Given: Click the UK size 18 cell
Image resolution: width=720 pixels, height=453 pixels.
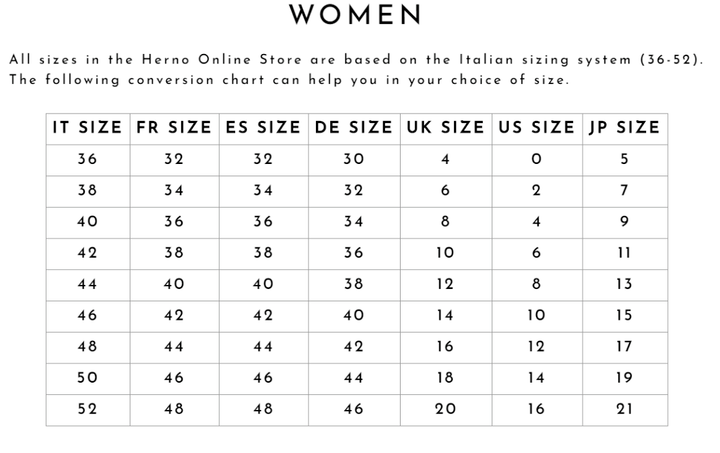Looking at the screenshot, I should [445, 377].
